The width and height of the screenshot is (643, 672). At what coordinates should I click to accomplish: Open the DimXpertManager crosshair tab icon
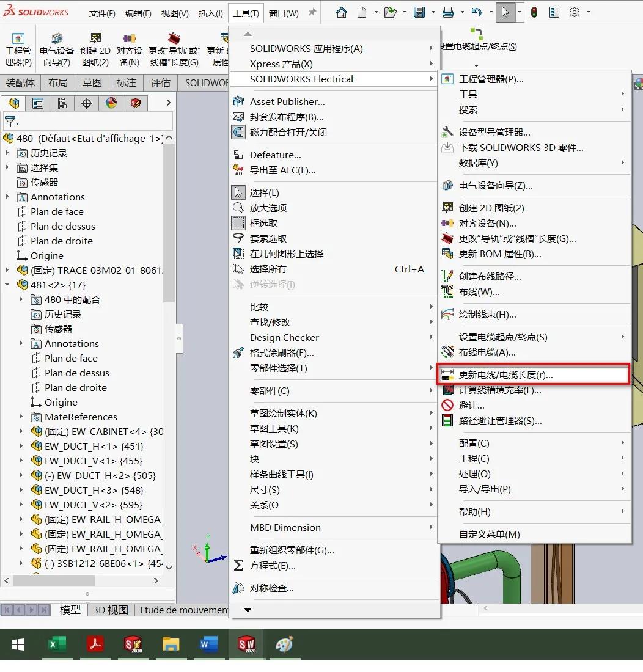(87, 103)
